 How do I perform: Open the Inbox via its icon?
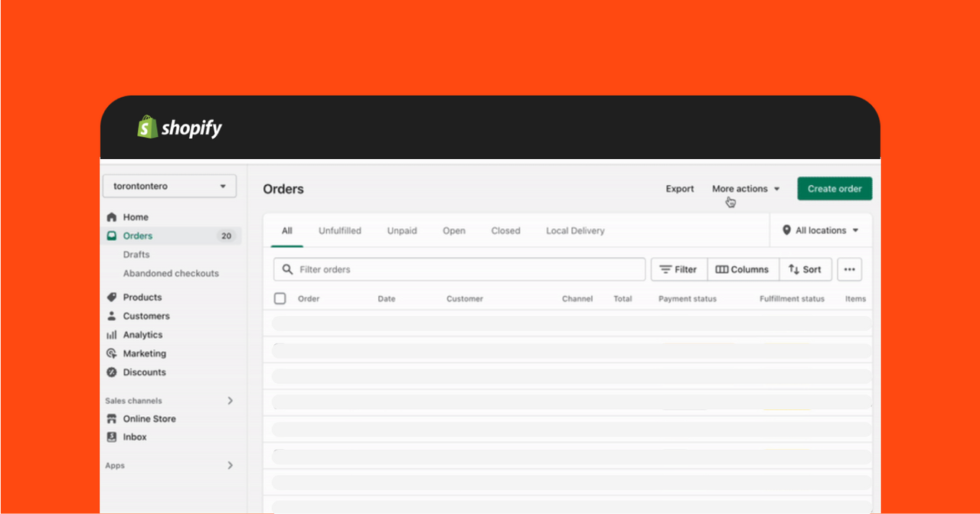coord(112,438)
